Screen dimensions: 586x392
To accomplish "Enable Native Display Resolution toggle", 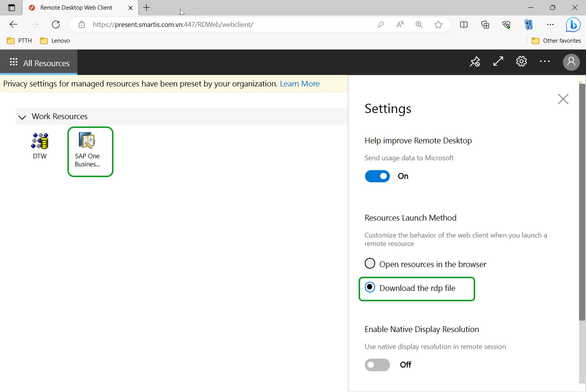I will point(377,365).
